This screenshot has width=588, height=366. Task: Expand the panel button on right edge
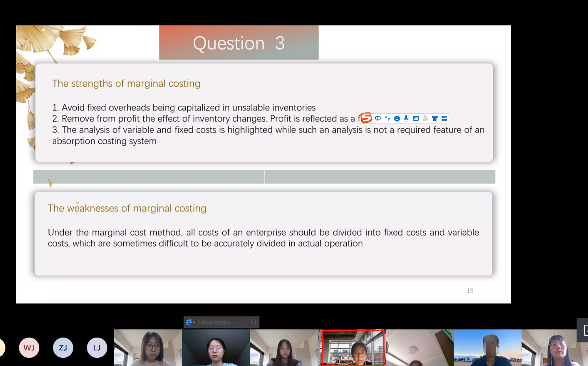583,330
